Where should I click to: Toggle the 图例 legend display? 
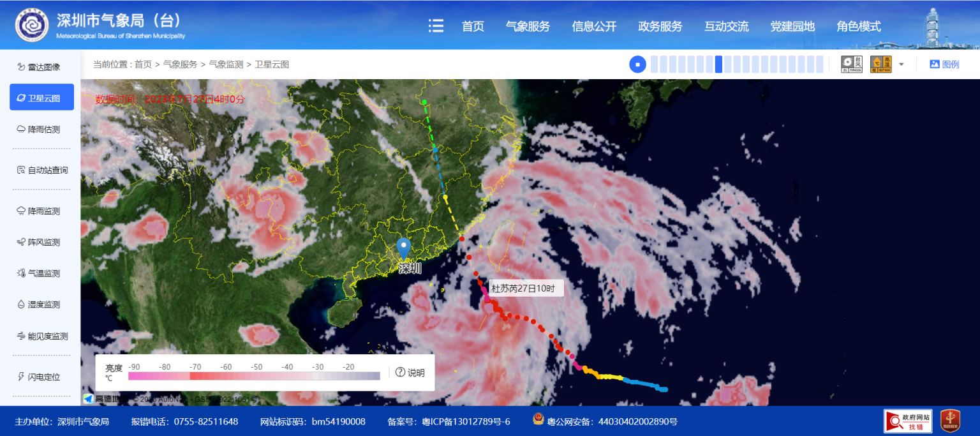(x=944, y=64)
